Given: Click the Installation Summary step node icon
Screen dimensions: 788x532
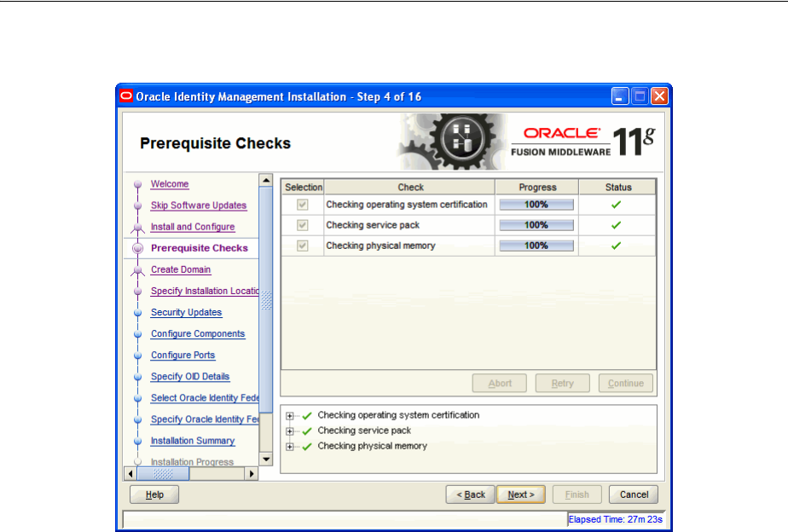Looking at the screenshot, I should pyautogui.click(x=137, y=441).
